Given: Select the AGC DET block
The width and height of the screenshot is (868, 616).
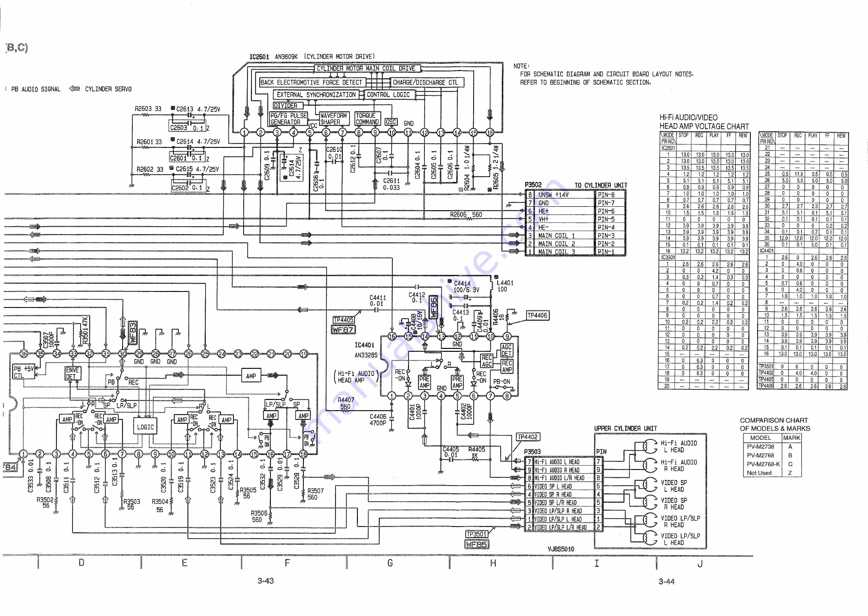Looking at the screenshot, I should point(506,350).
